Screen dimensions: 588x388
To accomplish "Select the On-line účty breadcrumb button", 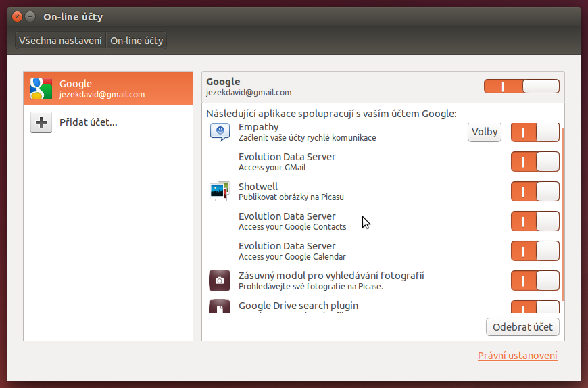I will point(137,41).
